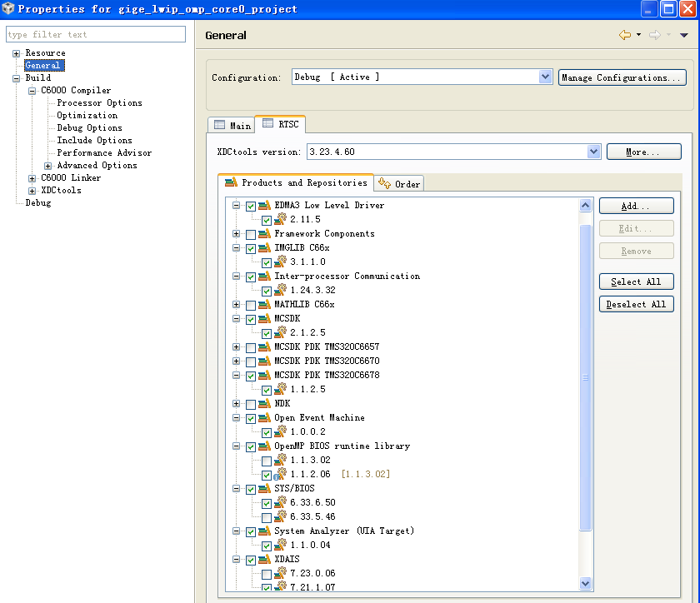Expand the XDCtools tree node
Viewport: 700px width, 603px height.
32,191
